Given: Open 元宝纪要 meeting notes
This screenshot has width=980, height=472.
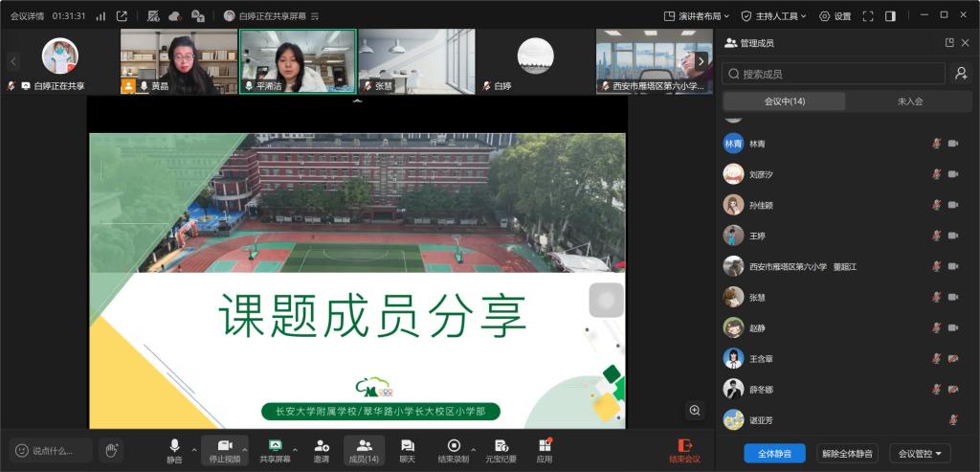Looking at the screenshot, I should click(x=501, y=450).
